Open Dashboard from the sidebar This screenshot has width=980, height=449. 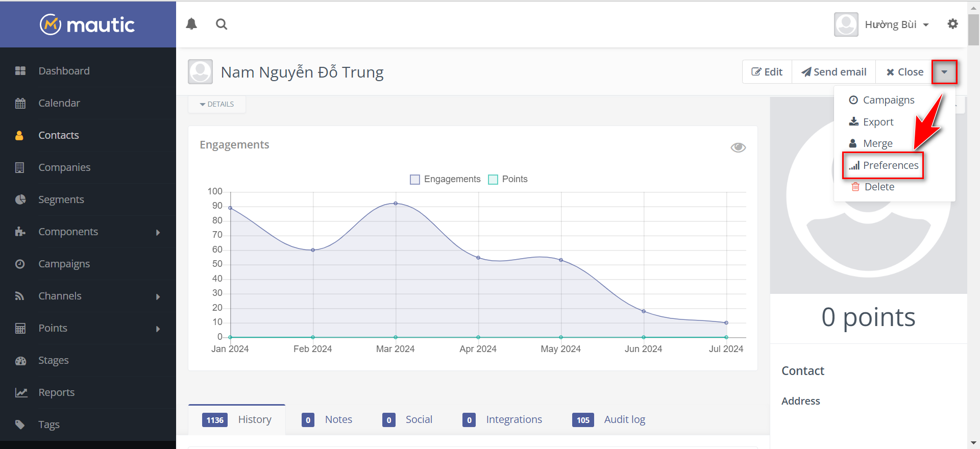64,71
